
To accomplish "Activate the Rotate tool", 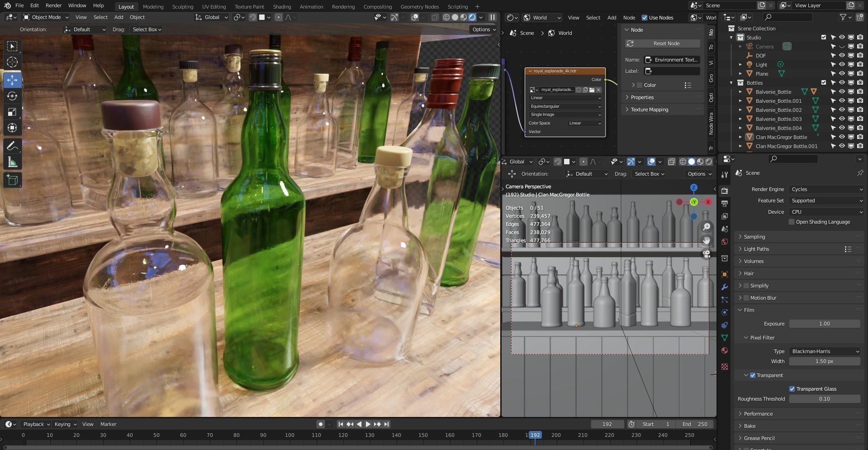I will pos(12,96).
